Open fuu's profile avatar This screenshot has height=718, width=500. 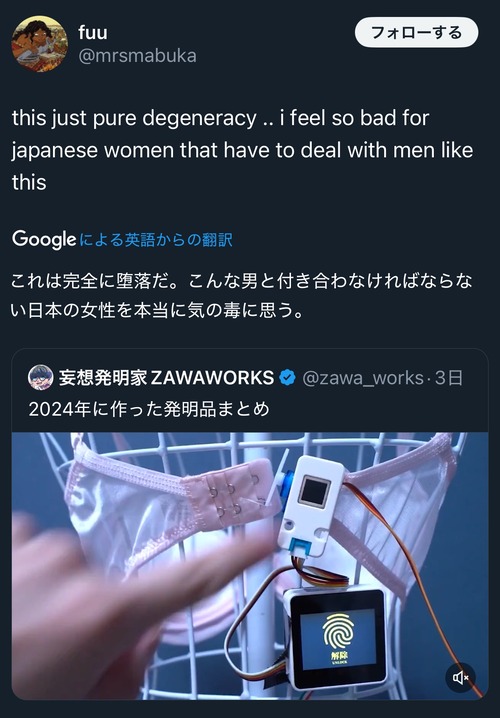[x=40, y=44]
